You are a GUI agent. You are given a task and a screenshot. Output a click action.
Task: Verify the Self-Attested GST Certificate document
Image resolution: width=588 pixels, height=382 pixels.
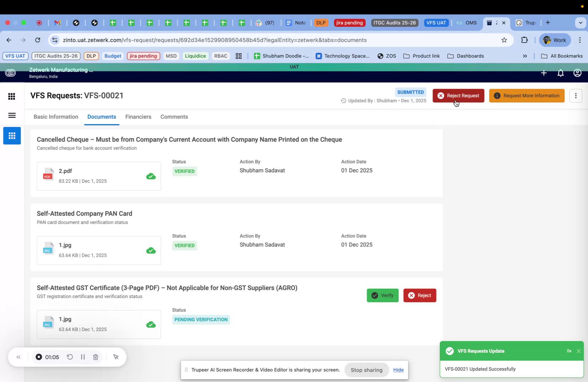(x=383, y=295)
